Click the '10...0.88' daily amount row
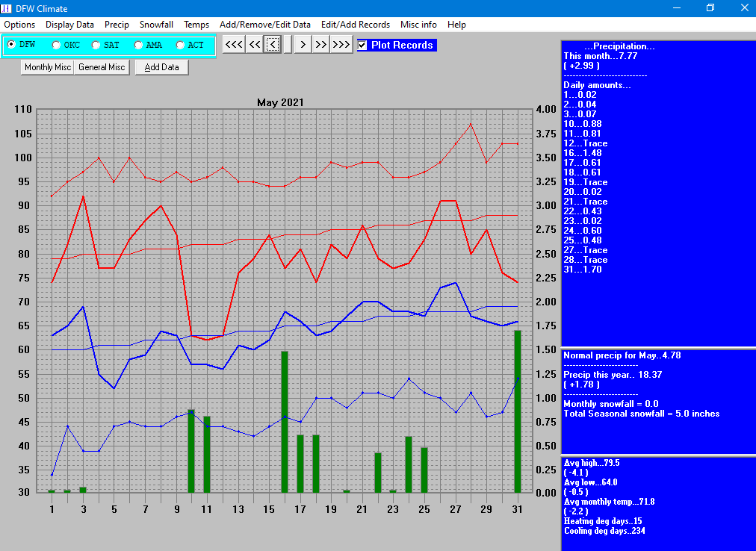 point(583,124)
